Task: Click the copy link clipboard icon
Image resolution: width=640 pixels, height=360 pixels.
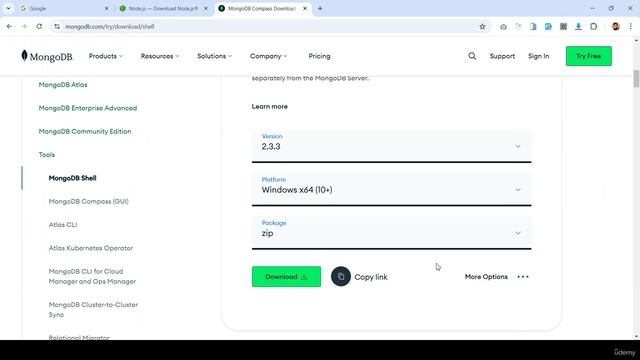Action: tap(341, 277)
